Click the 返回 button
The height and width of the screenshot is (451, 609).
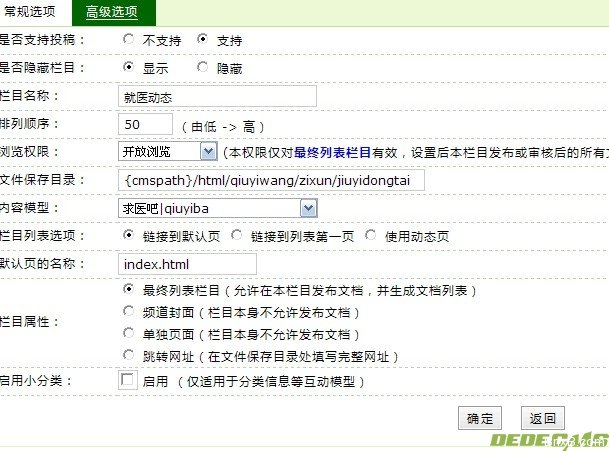click(x=542, y=418)
